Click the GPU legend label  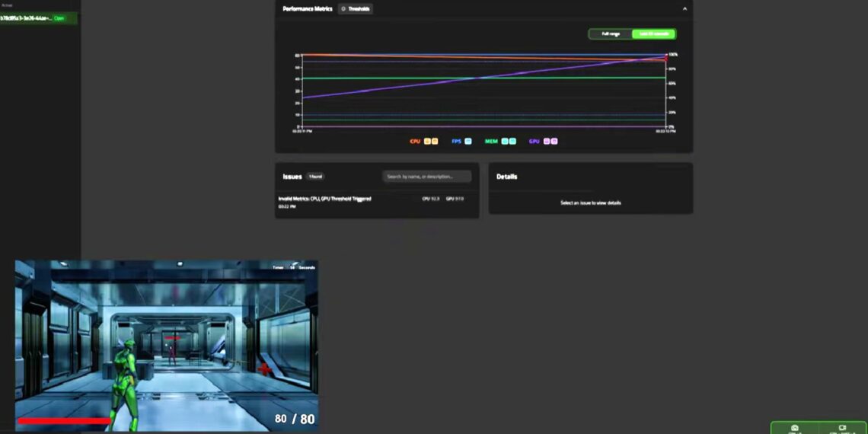(x=535, y=142)
